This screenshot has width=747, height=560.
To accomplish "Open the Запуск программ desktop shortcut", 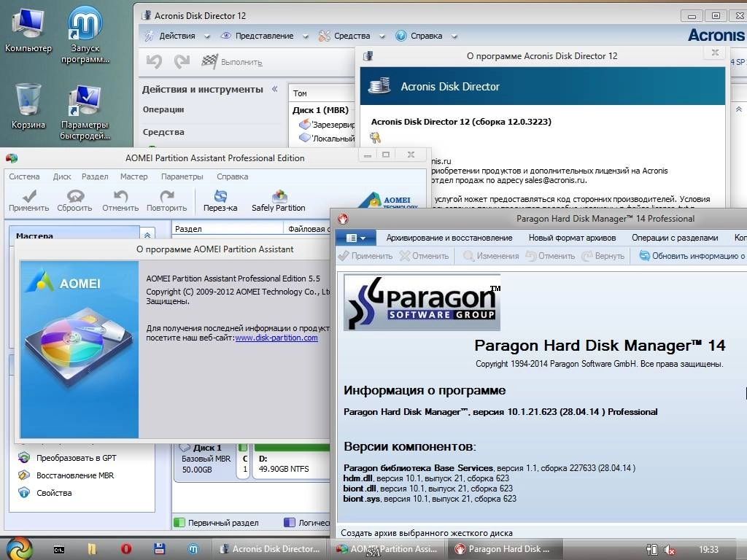I will point(85,34).
